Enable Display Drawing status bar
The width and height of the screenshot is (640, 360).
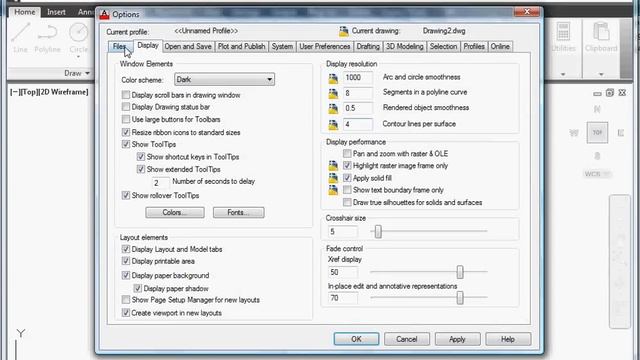126,107
